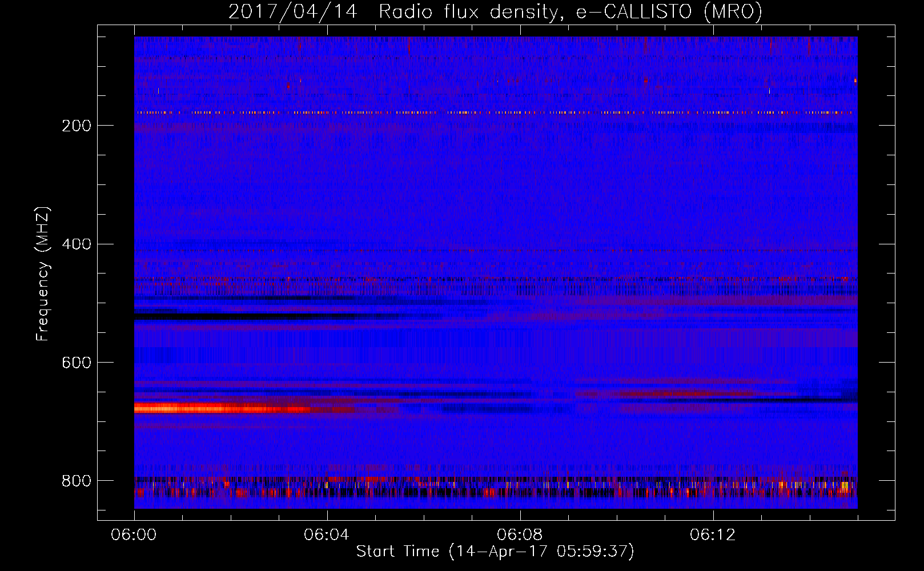The height and width of the screenshot is (571, 924).
Task: Click the 600 frequency tick label
Action: (77, 363)
